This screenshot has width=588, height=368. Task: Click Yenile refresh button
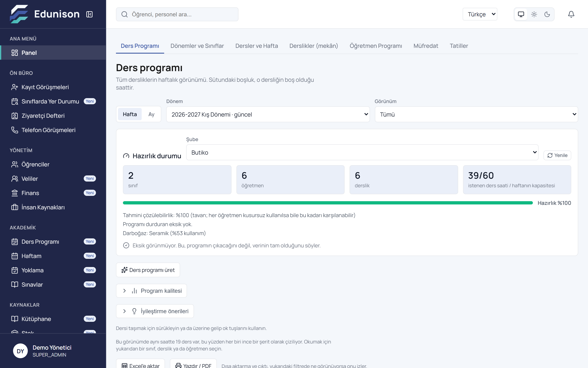tap(557, 155)
